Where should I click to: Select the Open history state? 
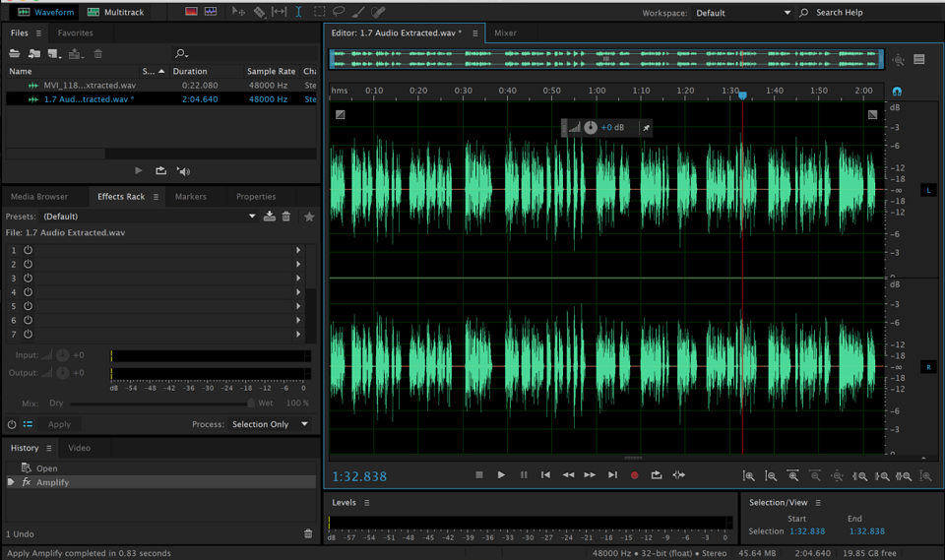(x=160, y=468)
